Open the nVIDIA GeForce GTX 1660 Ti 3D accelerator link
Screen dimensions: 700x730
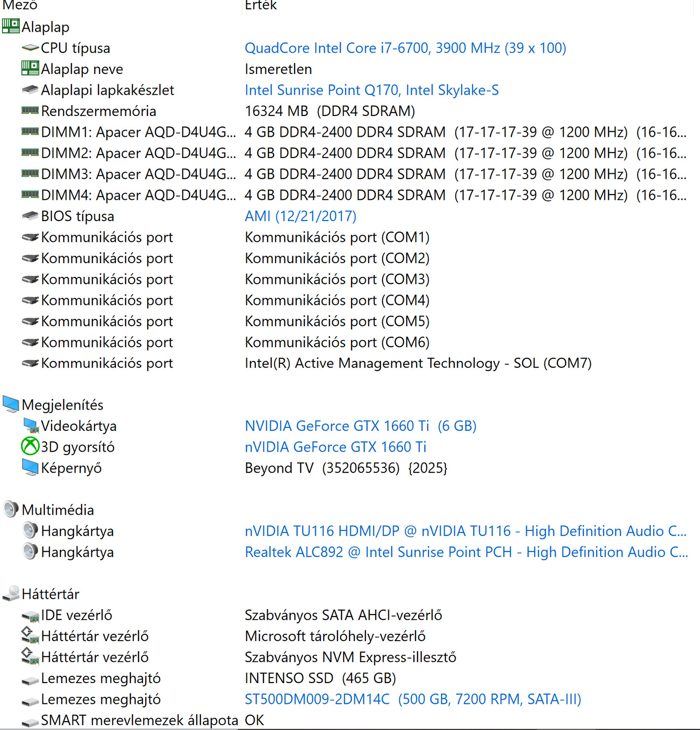click(x=336, y=447)
